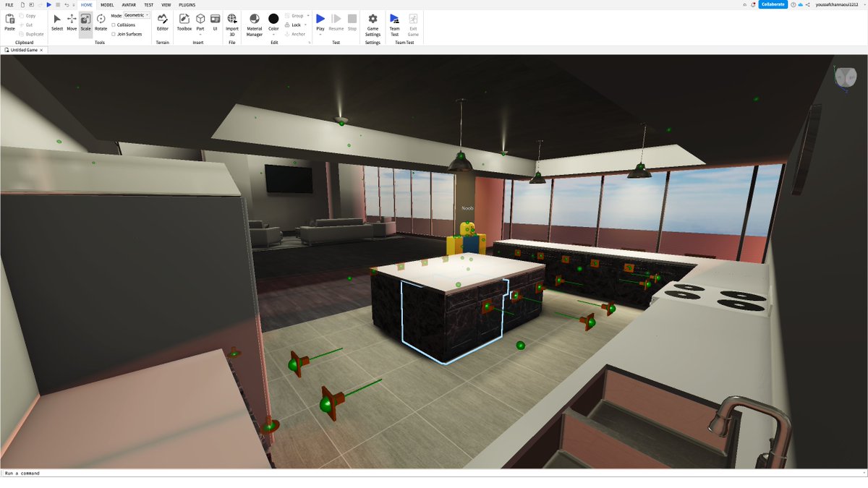This screenshot has width=868, height=488.
Task: Click the new file icon in title bar
Action: point(22,4)
